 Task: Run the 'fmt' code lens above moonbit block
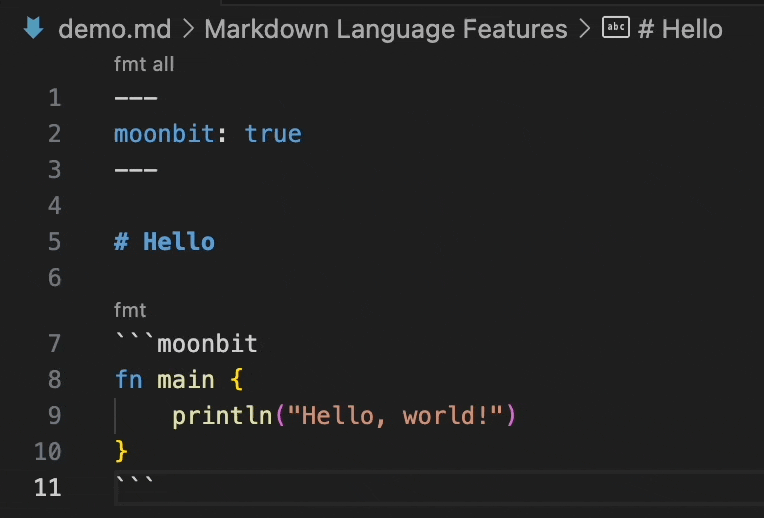coord(130,310)
